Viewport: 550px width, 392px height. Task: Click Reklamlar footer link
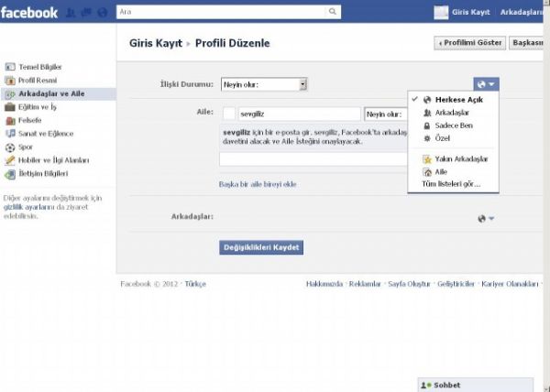point(365,284)
